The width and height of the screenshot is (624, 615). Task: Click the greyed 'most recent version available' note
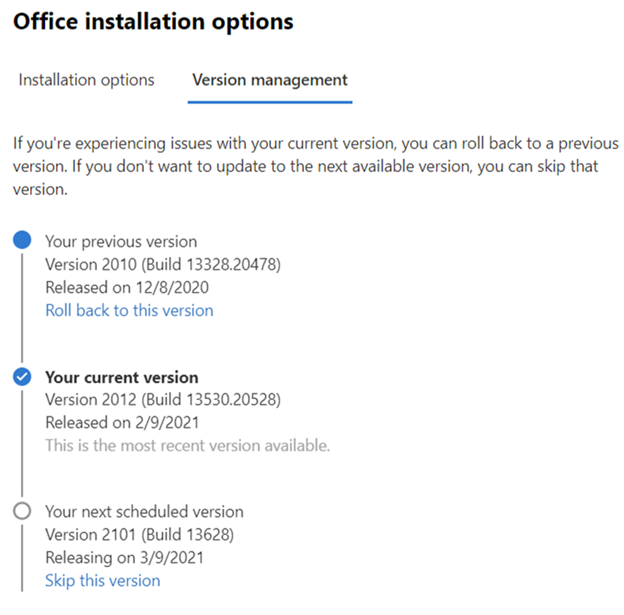pyautogui.click(x=187, y=445)
